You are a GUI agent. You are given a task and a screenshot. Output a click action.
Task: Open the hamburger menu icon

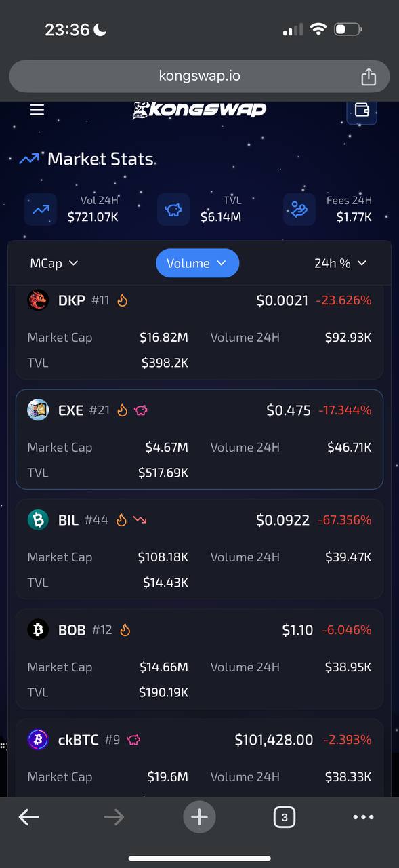(37, 109)
